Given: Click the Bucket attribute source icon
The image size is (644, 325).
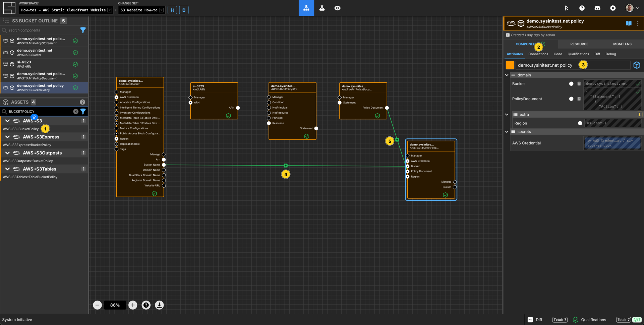Looking at the screenshot, I should 579,84.
